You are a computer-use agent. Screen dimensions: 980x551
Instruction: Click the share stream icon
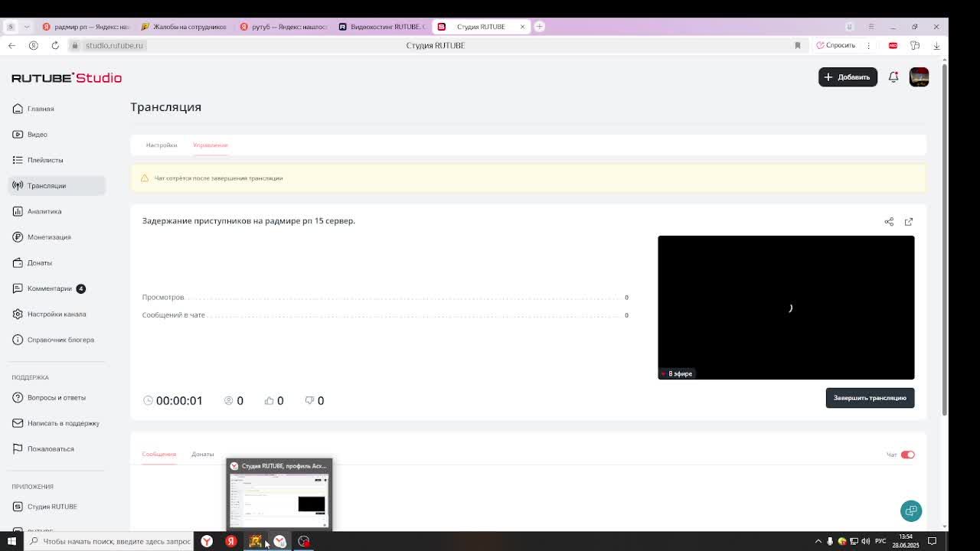pos(889,222)
